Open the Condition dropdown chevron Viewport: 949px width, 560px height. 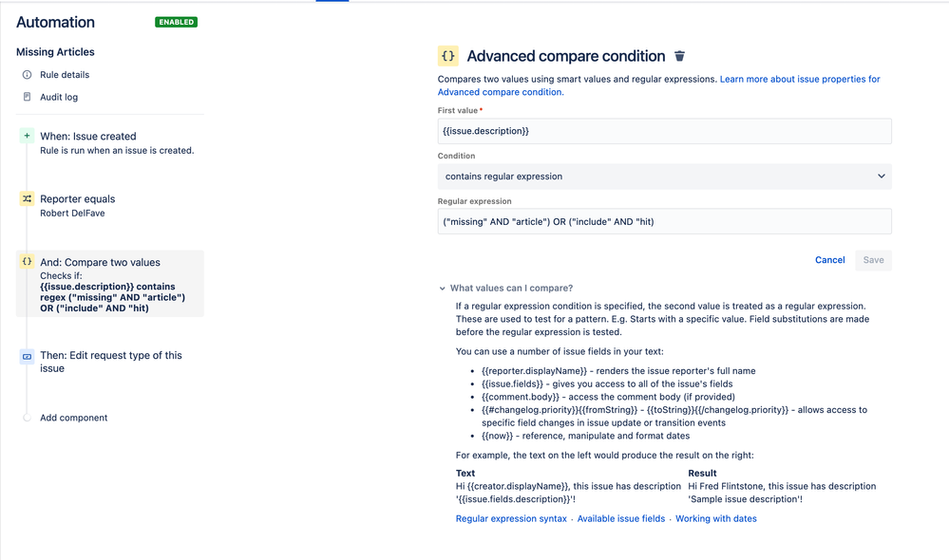point(882,177)
